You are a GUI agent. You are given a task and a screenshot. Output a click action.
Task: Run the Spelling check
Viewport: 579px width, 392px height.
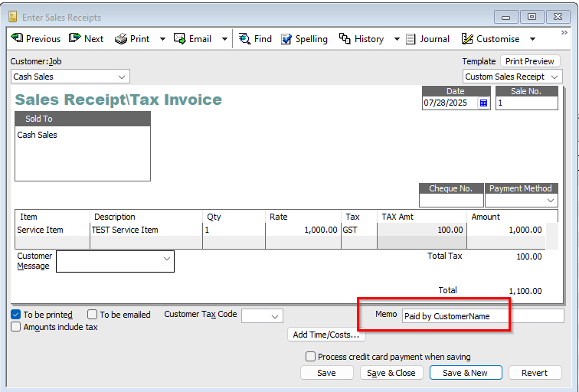[x=304, y=39]
